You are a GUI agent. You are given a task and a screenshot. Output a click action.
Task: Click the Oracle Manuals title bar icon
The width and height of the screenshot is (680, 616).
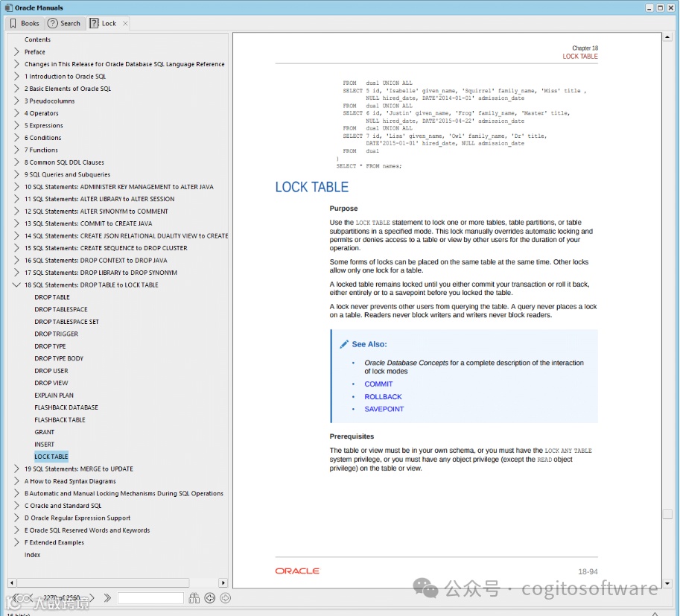pyautogui.click(x=9, y=7)
